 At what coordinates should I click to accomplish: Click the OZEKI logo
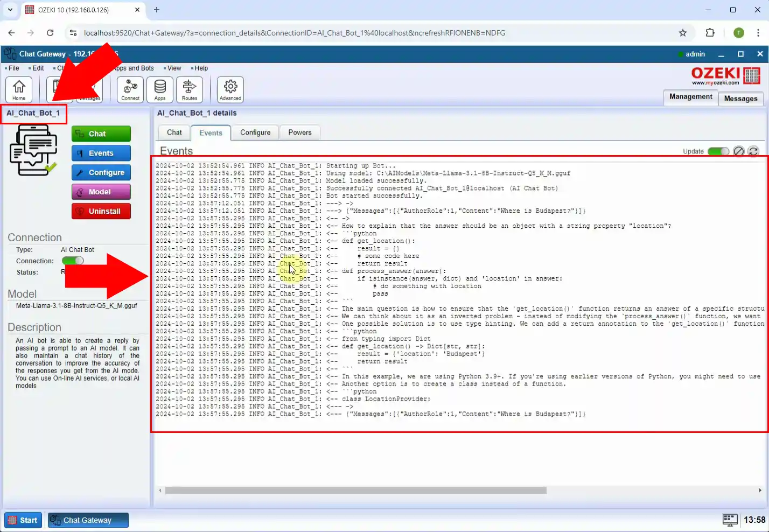pyautogui.click(x=725, y=75)
